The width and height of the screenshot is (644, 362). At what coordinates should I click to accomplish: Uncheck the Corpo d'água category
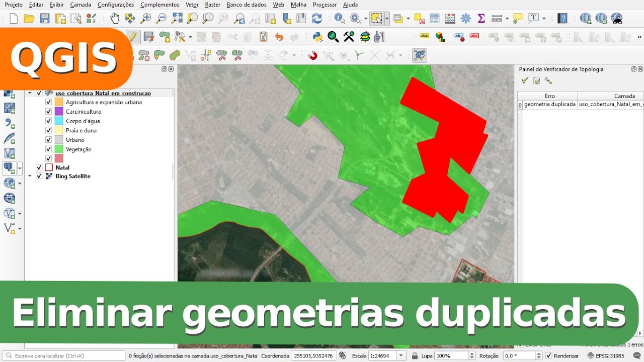point(48,121)
